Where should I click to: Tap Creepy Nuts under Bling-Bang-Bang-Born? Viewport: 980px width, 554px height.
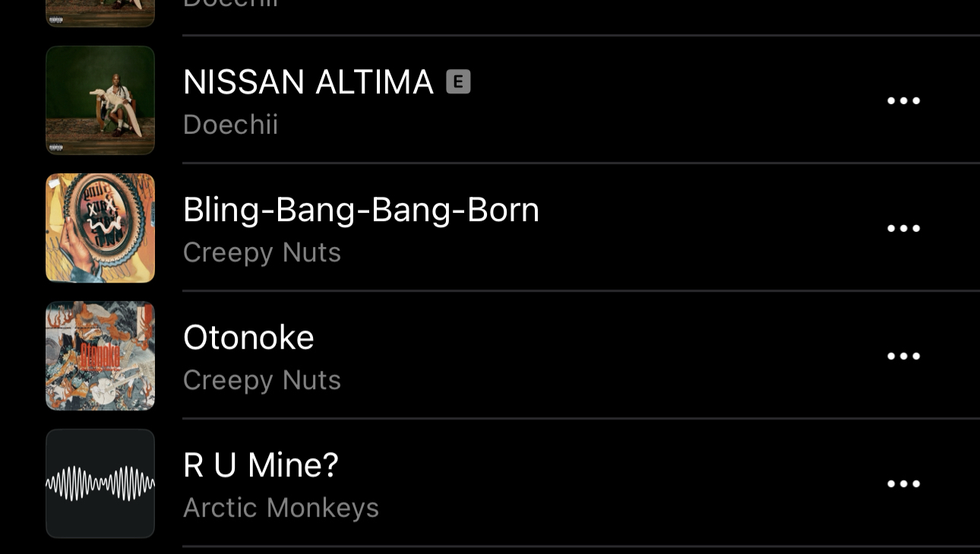tap(261, 252)
